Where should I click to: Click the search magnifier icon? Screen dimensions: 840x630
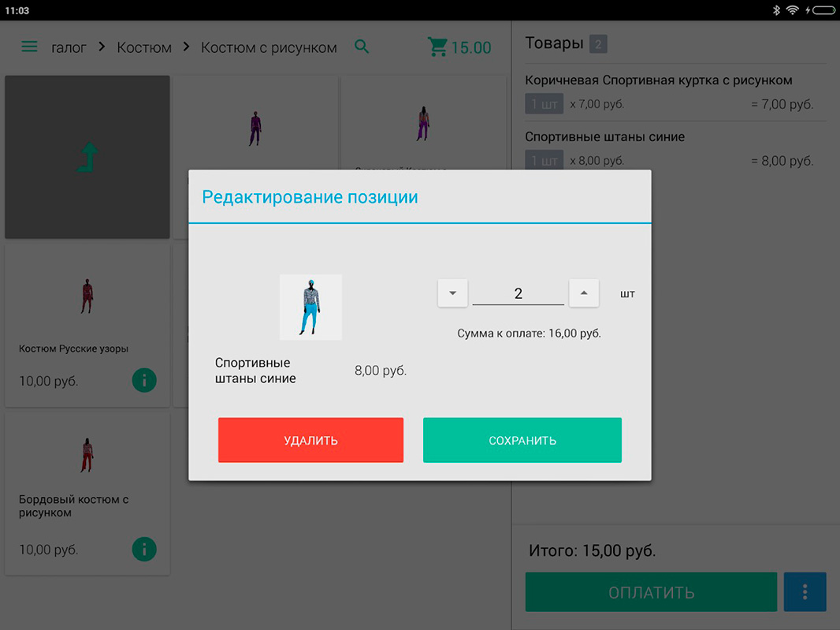(362, 47)
